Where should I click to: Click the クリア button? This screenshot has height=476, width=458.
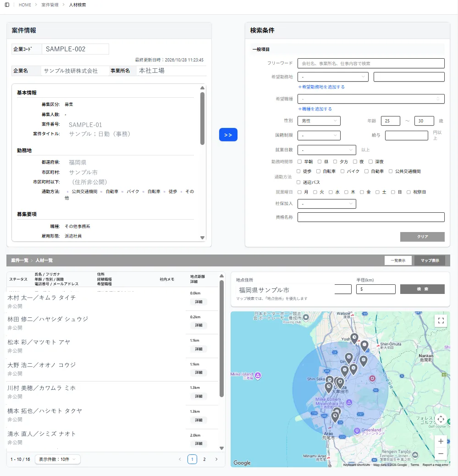[x=422, y=237]
